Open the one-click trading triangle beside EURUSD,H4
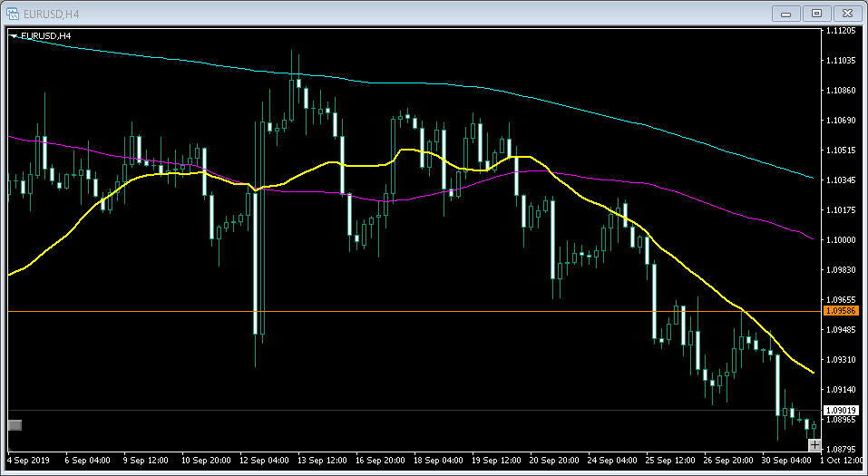Screen dimensions: 868x476 (x=15, y=36)
